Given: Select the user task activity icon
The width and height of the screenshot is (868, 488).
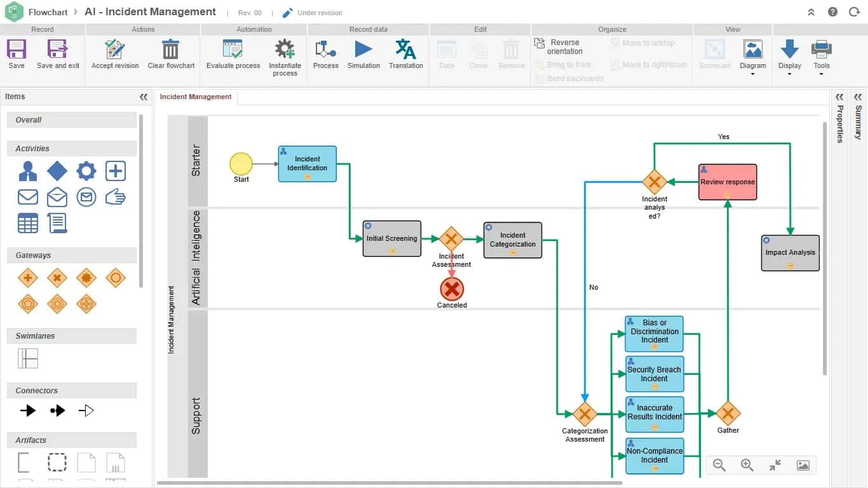Looking at the screenshot, I should [28, 171].
